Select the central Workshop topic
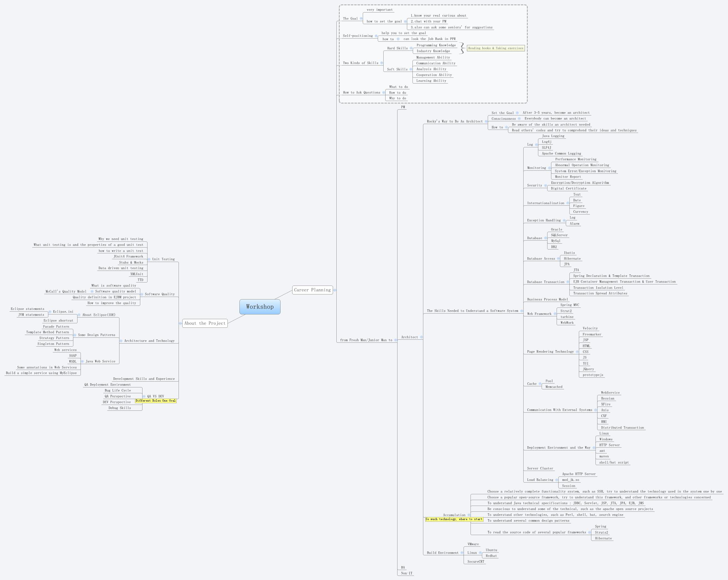The width and height of the screenshot is (728, 580). (x=260, y=307)
